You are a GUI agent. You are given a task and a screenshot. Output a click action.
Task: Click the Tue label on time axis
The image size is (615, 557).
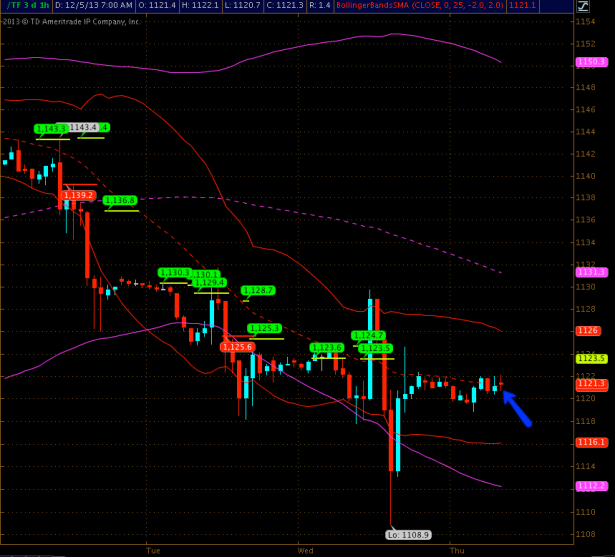tap(153, 550)
